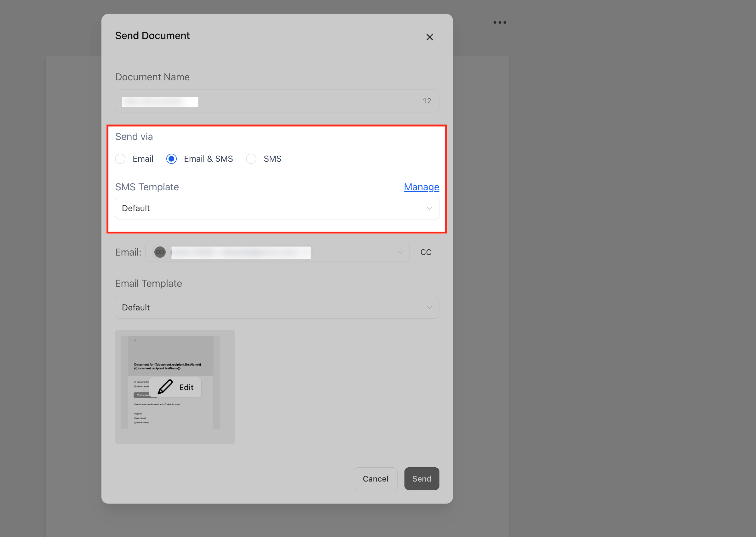Click the SMS Template chevron arrow
Viewport: 756px width, 537px height.
(x=429, y=208)
